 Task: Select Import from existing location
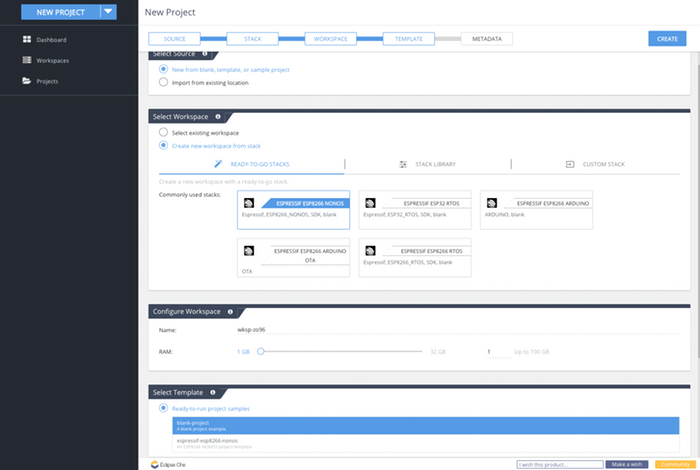[163, 82]
